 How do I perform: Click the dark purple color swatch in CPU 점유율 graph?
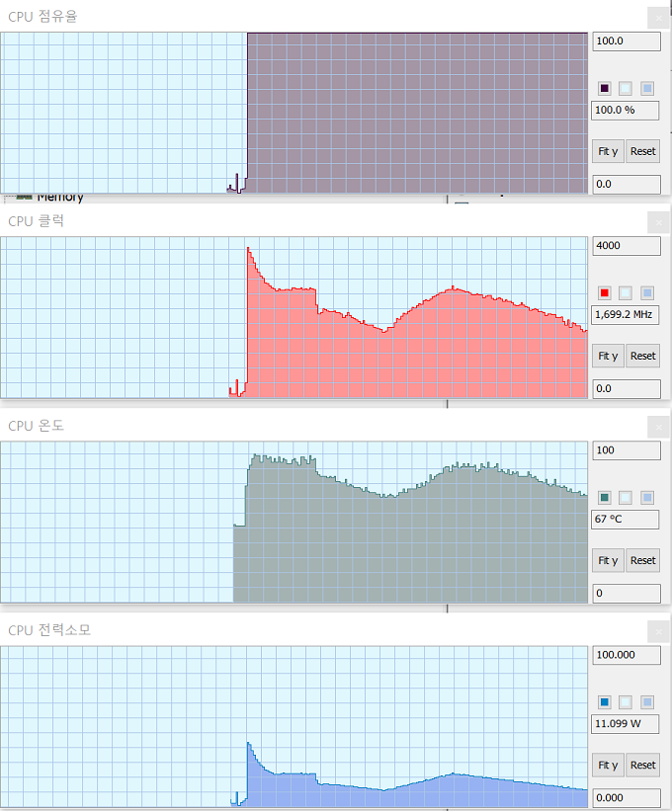pos(604,89)
